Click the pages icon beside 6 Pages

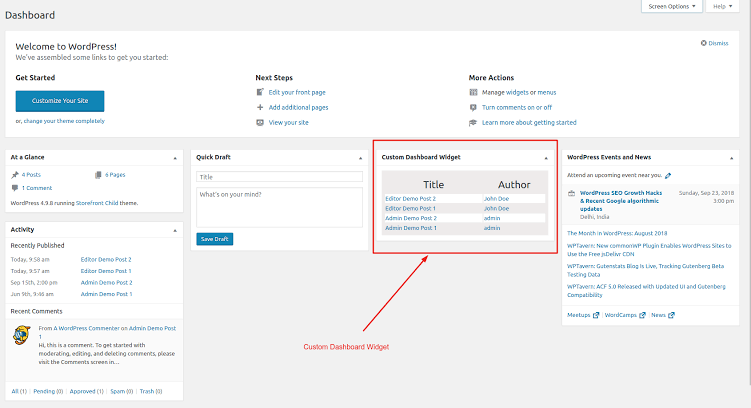click(98, 175)
